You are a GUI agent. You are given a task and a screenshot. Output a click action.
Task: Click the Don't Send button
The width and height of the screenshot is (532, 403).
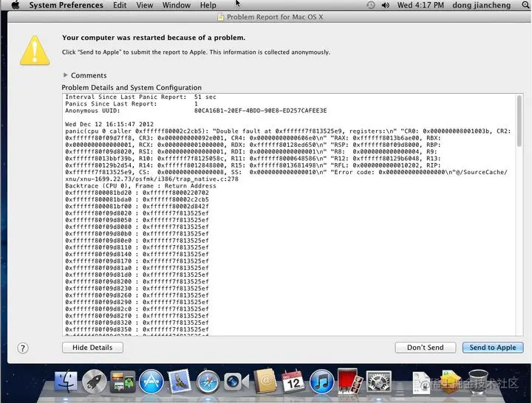tap(425, 348)
